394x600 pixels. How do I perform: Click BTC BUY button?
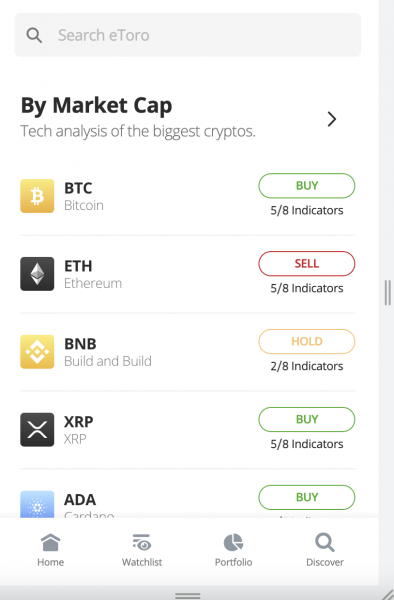coord(307,186)
